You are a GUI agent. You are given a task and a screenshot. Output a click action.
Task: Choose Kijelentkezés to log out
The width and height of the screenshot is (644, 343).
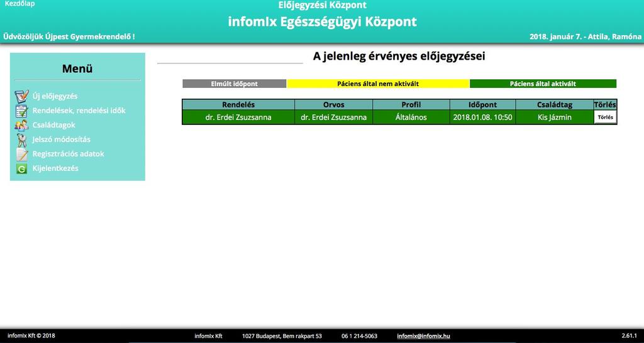click(x=55, y=168)
